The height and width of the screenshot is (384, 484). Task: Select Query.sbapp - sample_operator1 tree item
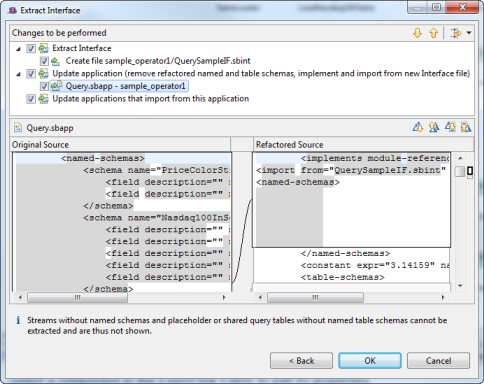(125, 86)
